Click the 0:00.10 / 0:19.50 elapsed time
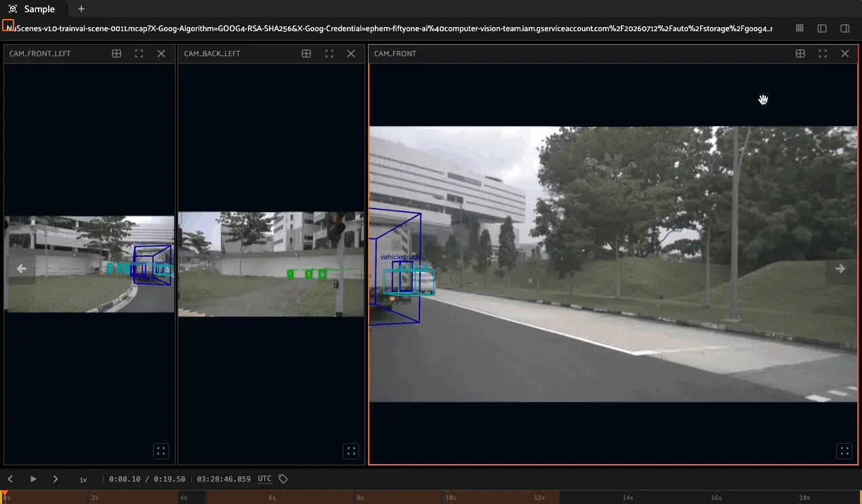 click(147, 479)
